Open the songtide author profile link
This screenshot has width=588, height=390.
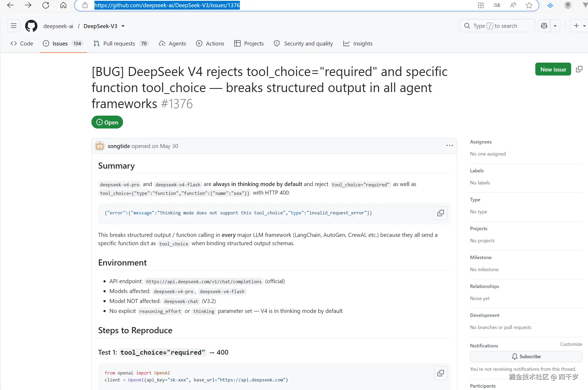click(119, 146)
